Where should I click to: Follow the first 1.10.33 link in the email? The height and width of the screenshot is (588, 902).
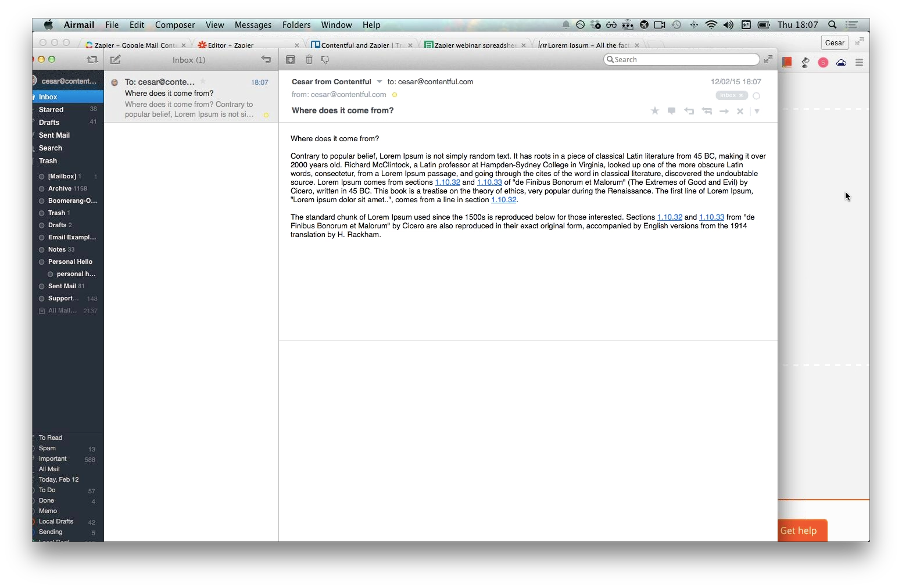coord(489,182)
